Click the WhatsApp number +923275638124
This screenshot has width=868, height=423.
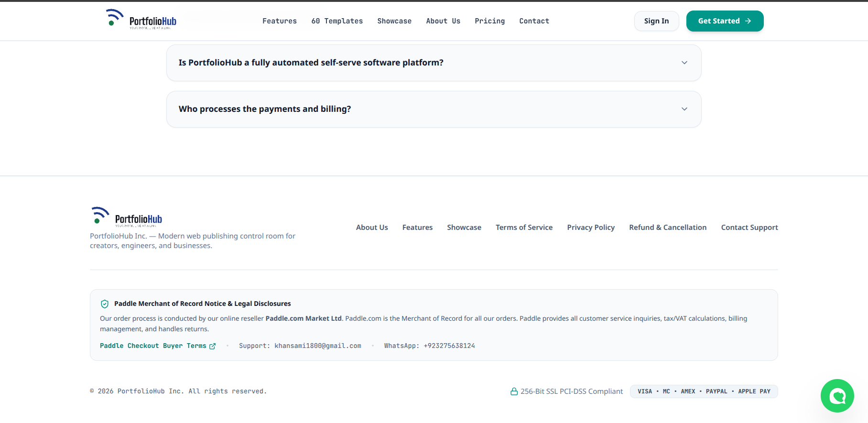(x=449, y=346)
